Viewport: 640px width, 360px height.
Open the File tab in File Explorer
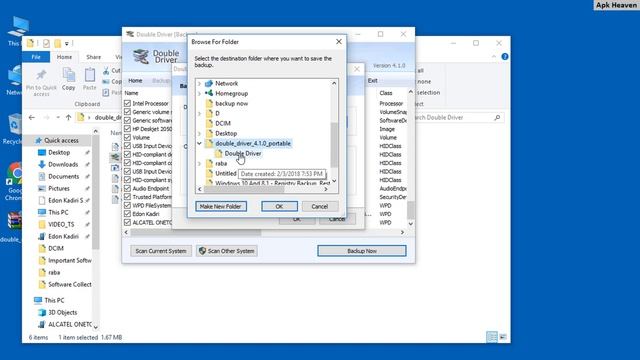(36, 57)
